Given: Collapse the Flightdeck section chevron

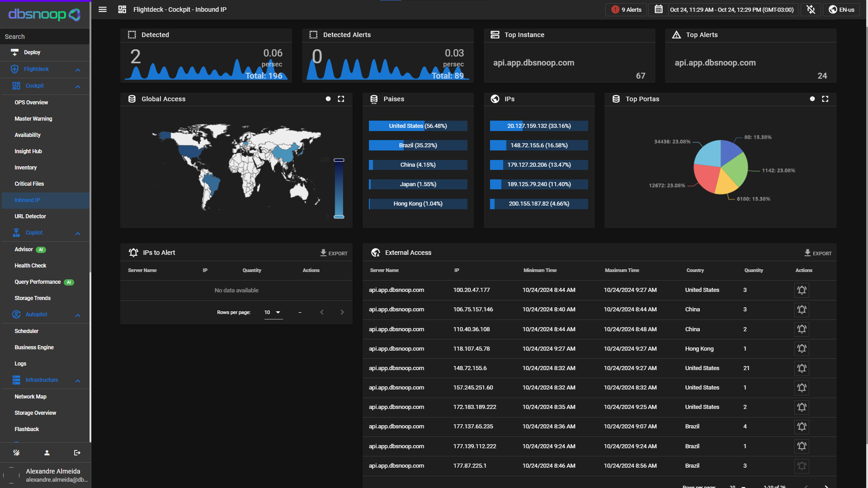Looking at the screenshot, I should pyautogui.click(x=78, y=70).
